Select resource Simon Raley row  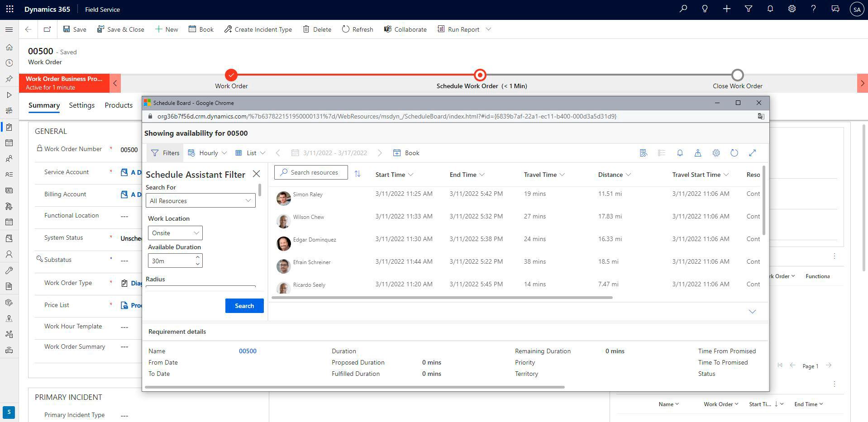(516, 198)
